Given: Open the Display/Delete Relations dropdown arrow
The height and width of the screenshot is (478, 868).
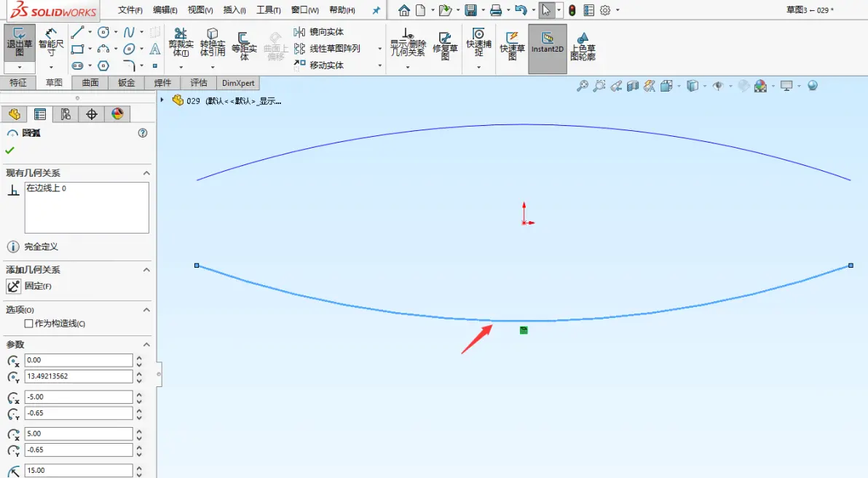Looking at the screenshot, I should click(408, 68).
